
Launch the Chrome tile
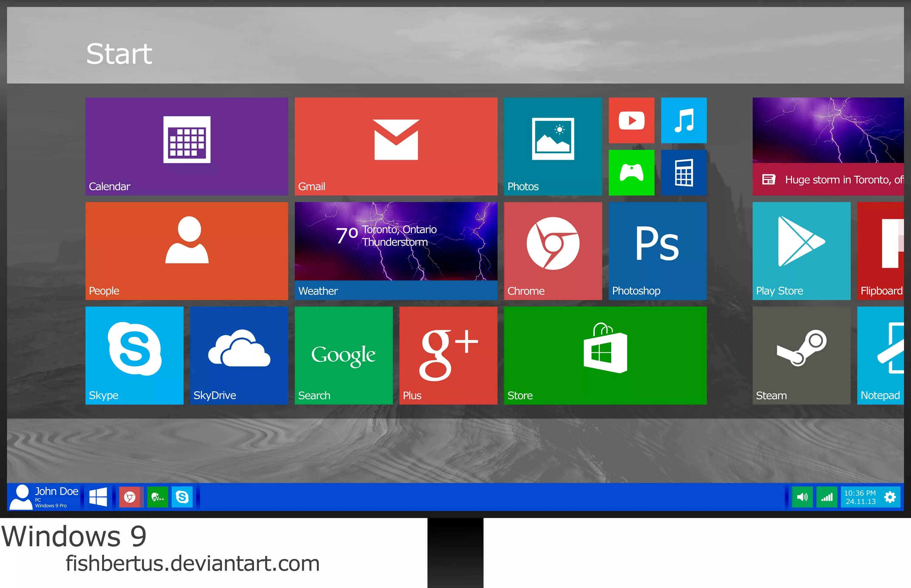553,251
